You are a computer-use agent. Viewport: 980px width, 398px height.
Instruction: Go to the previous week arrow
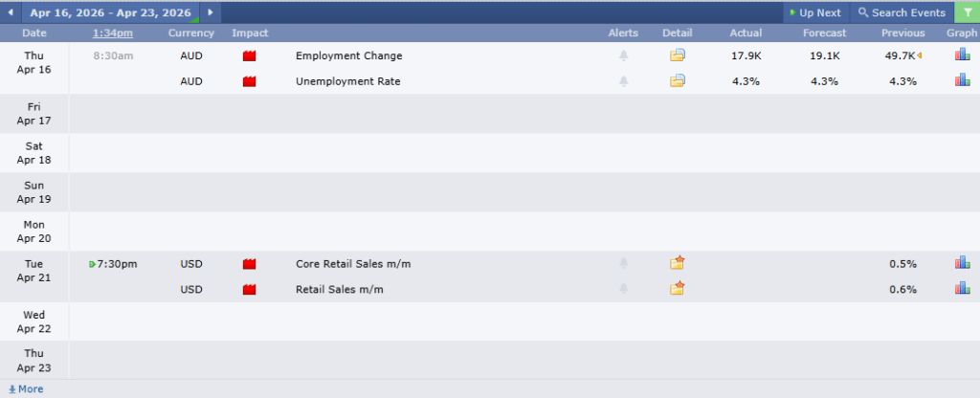[x=11, y=12]
